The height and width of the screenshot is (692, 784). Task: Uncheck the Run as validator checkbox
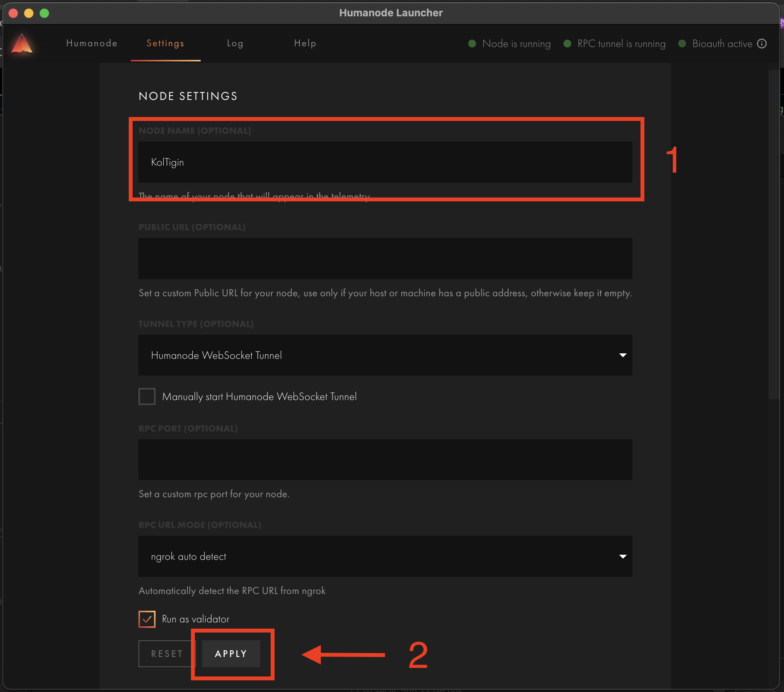pyautogui.click(x=147, y=619)
